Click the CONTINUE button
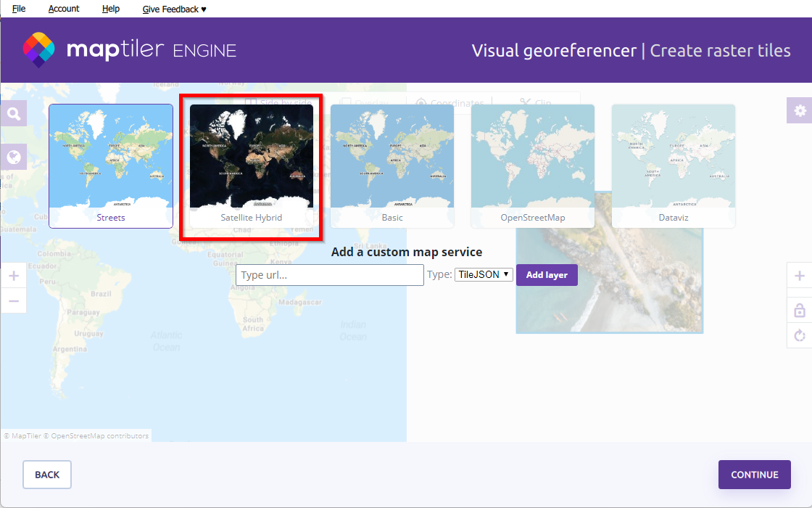 (754, 475)
